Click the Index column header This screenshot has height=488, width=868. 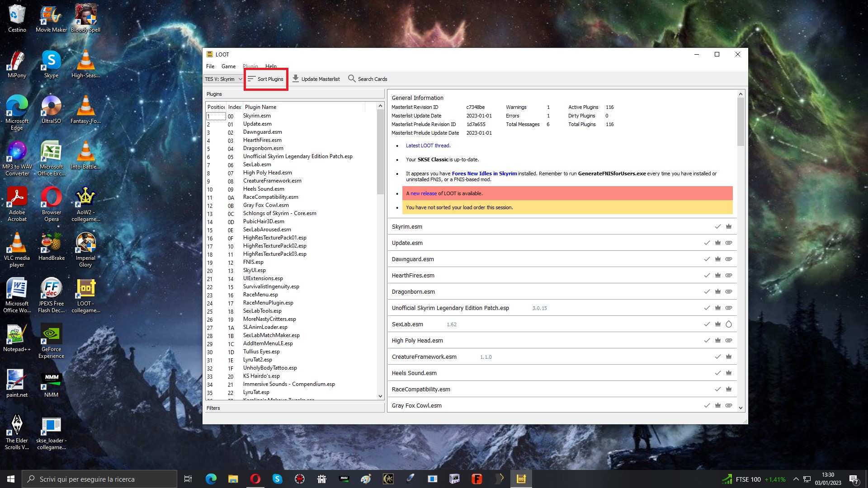[x=234, y=107]
